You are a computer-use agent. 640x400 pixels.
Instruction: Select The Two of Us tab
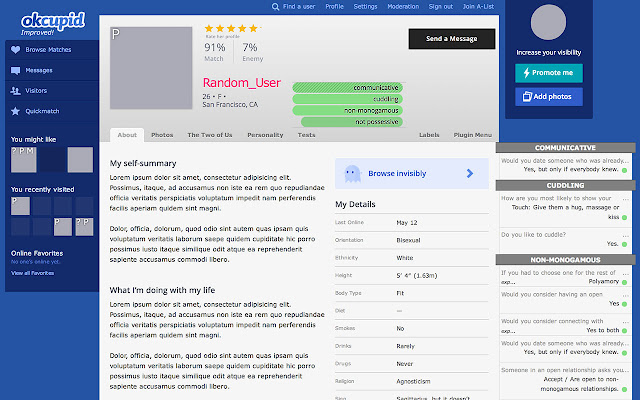coord(211,134)
